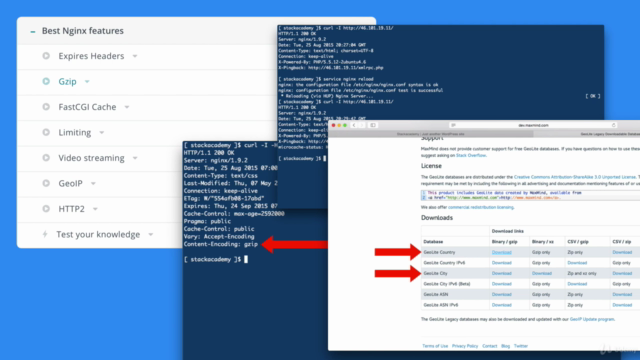This screenshot has height=360, width=640.
Task: Download GeoLite City Binary / xz
Action: pos(542,273)
